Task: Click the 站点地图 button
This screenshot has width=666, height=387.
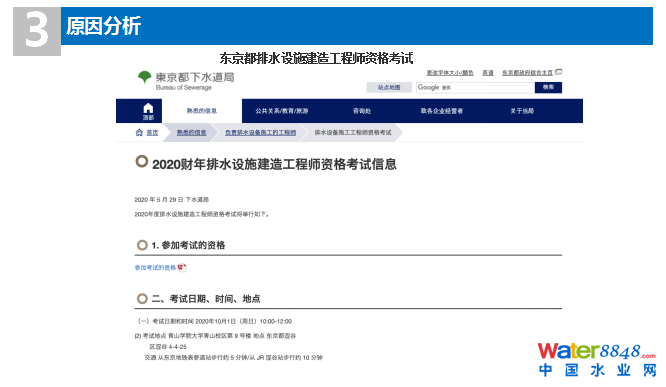Action: click(389, 87)
